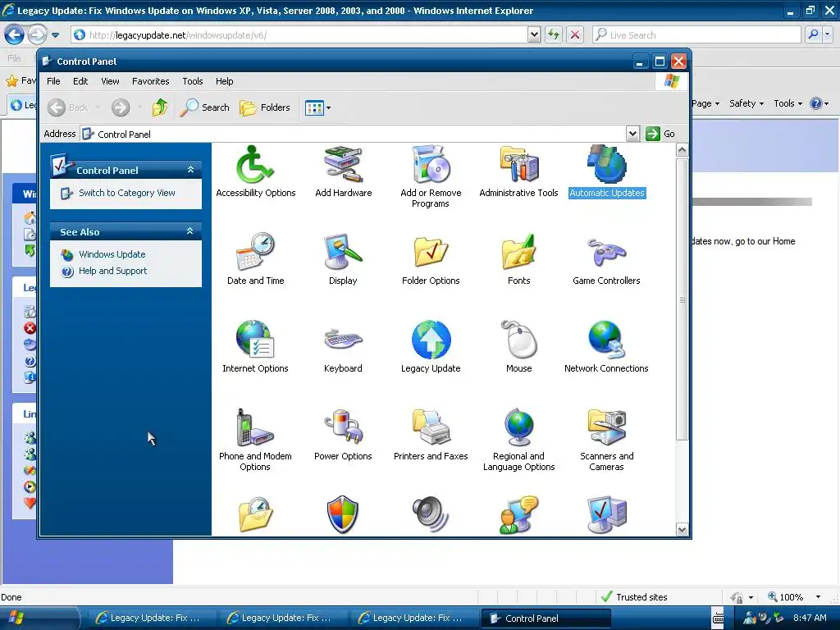This screenshot has width=840, height=630.
Task: Open Scanners and Cameras
Action: [606, 441]
